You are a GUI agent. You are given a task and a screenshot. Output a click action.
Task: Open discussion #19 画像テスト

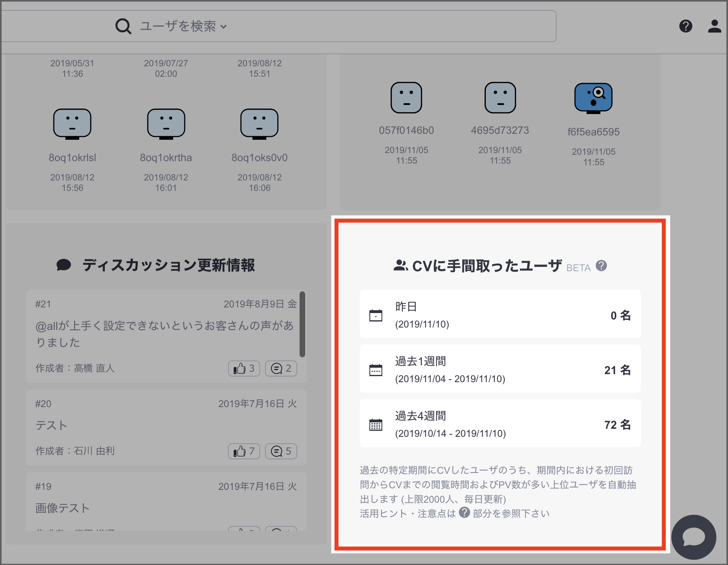click(x=63, y=508)
